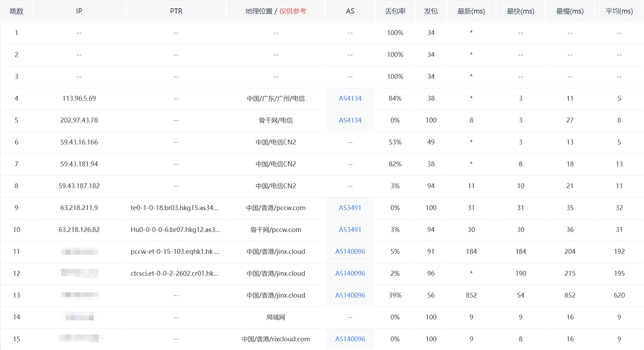Open the AS4134 link in hop 4 row
The image size is (644, 350).
350,98
